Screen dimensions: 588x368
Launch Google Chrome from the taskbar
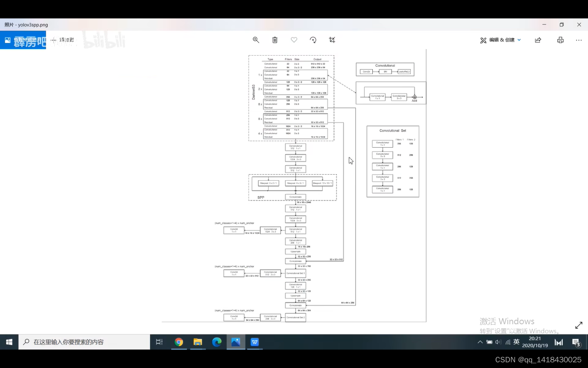coord(179,342)
